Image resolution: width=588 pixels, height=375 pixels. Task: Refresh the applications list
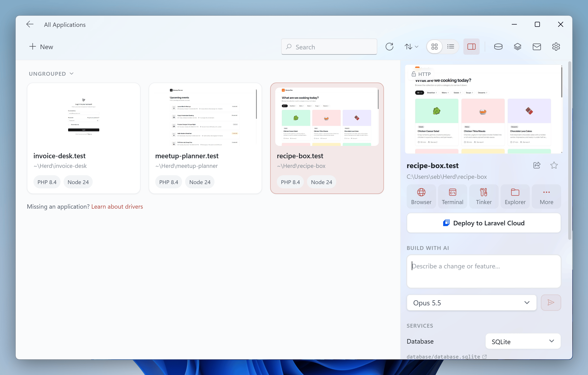[x=389, y=47]
